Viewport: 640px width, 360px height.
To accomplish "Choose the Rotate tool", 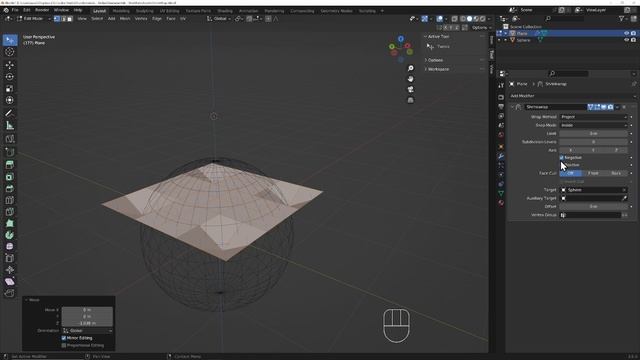I will point(10,77).
